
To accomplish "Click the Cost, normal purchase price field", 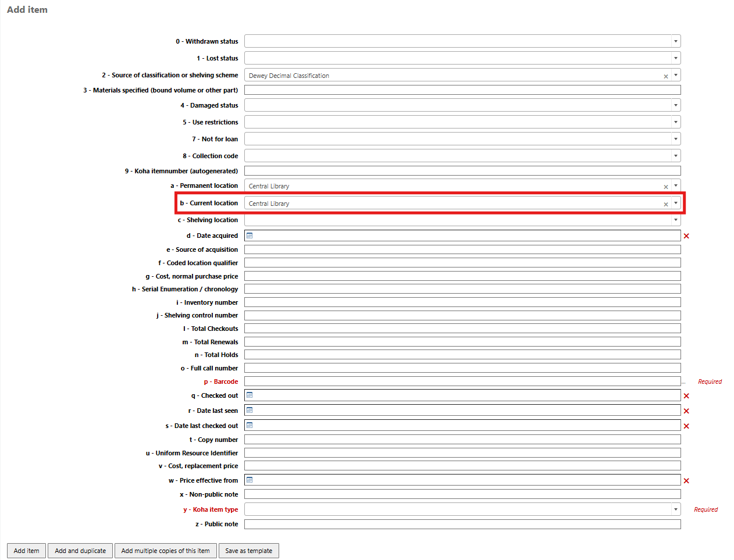I will tap(462, 276).
